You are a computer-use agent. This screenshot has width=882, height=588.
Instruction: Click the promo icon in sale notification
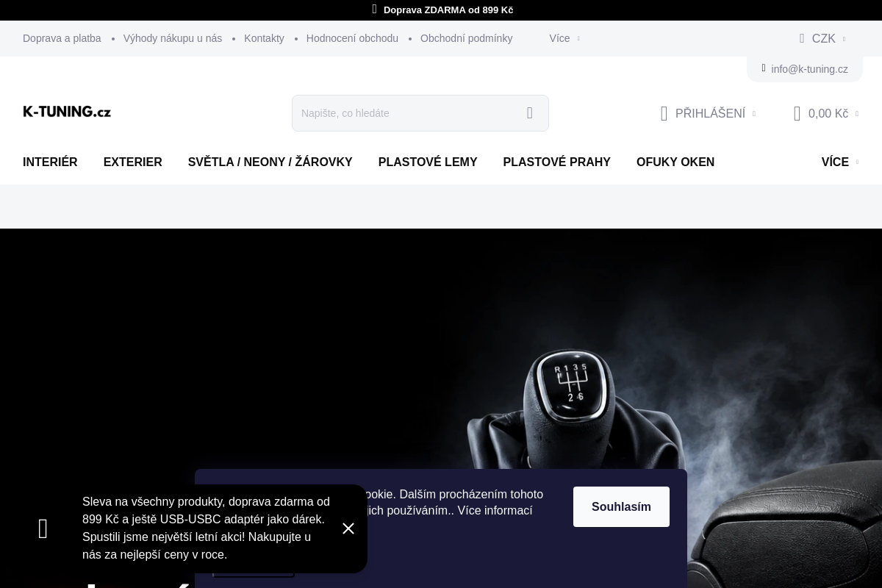[43, 528]
